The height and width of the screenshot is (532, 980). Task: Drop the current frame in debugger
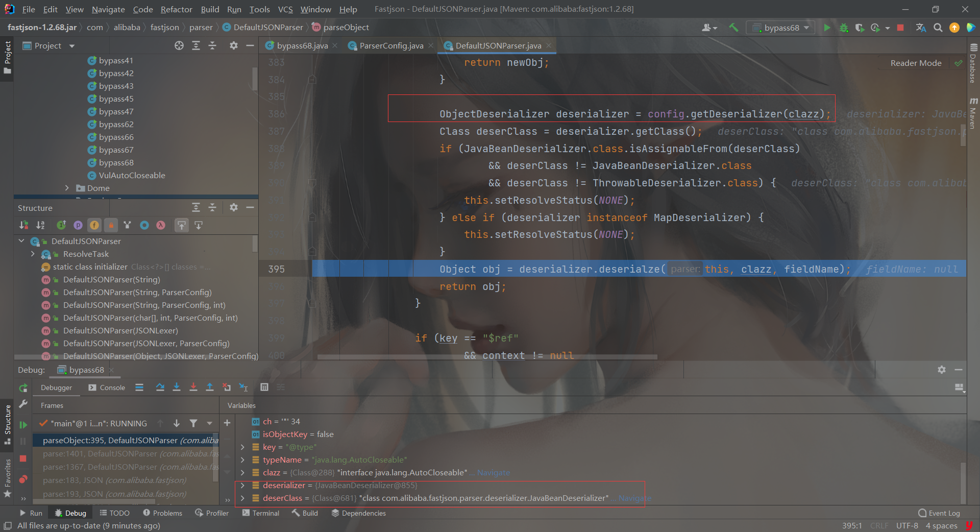click(x=226, y=388)
